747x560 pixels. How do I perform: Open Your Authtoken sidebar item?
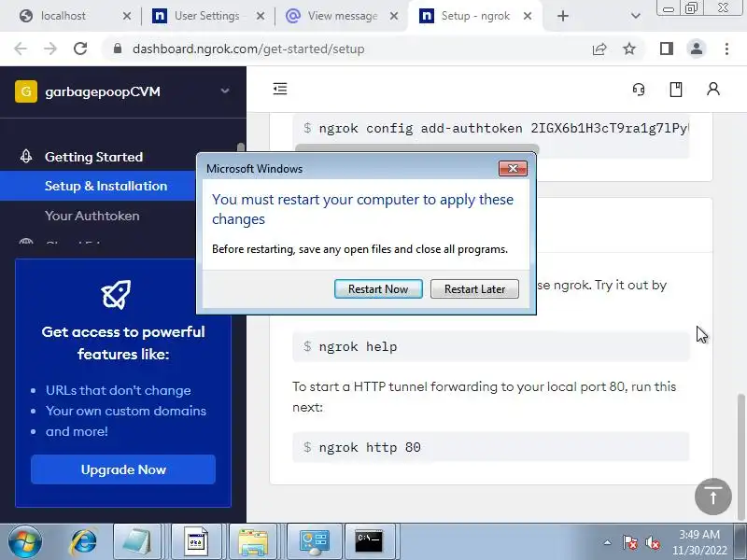pos(92,216)
